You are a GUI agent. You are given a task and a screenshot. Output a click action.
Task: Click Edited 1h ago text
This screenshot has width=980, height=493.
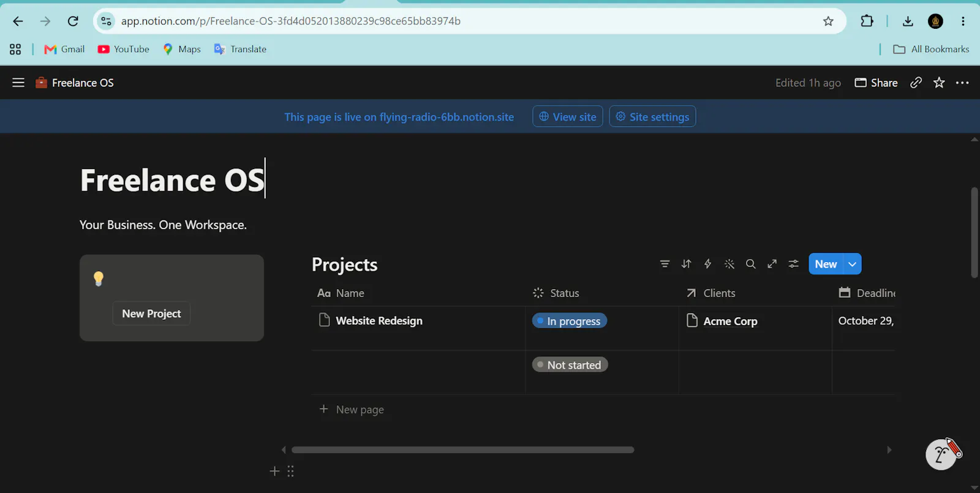click(808, 83)
